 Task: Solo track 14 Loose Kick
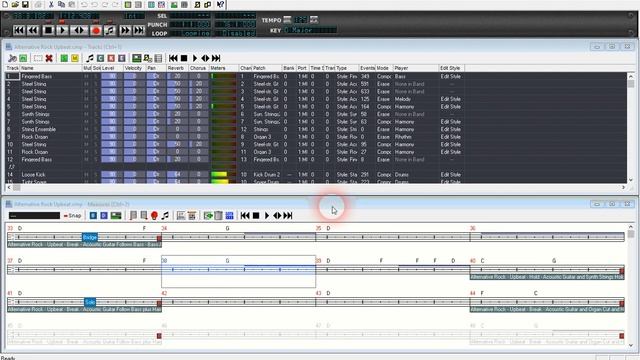click(x=96, y=175)
